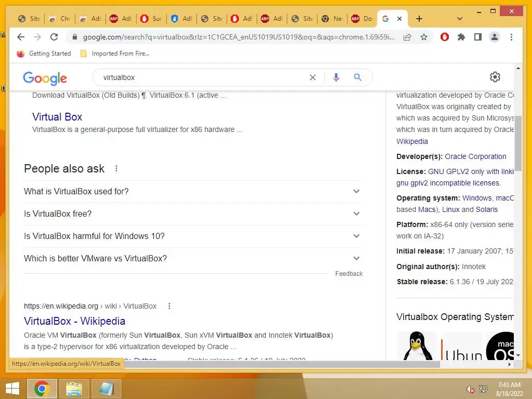Open the red shield adblock extension
532x399 pixels.
point(445,37)
